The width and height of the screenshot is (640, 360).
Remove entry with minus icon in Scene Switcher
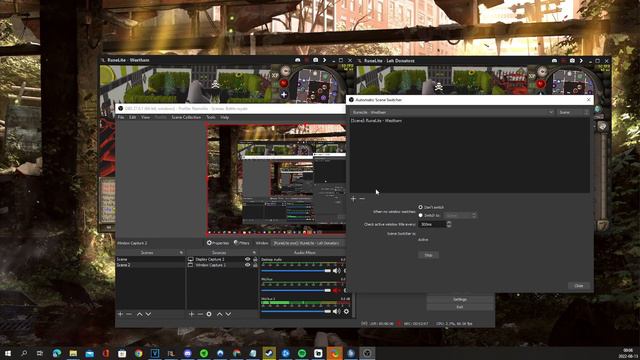tap(362, 199)
